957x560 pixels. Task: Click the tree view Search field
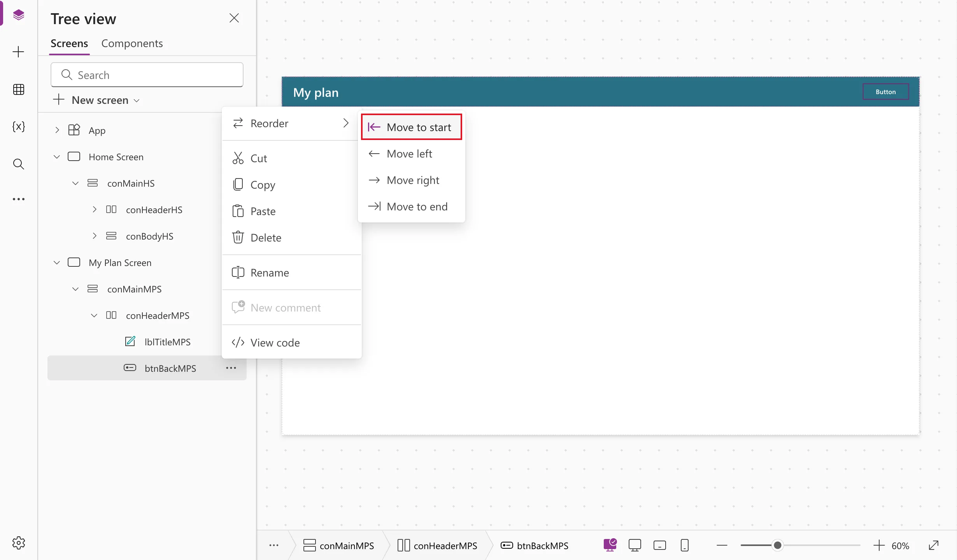point(147,75)
